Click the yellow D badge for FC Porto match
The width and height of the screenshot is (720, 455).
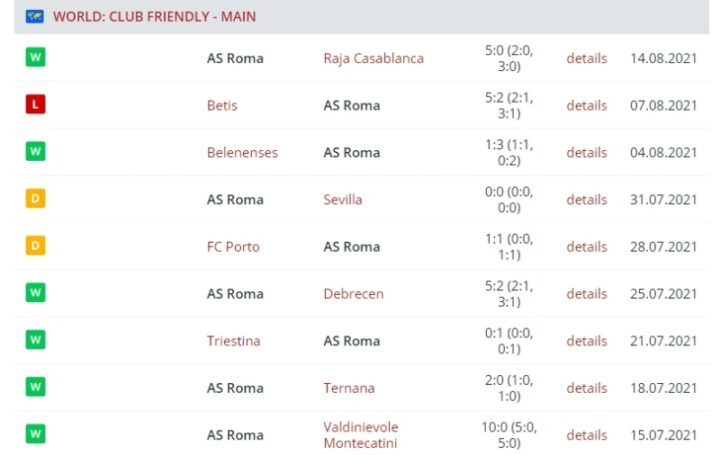click(35, 246)
